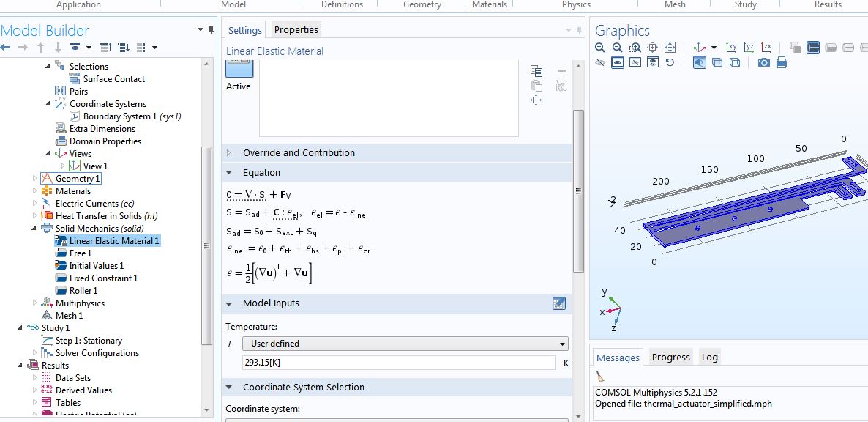Image resolution: width=868 pixels, height=422 pixels.
Task: Switch to the Properties tab
Action: (x=296, y=30)
